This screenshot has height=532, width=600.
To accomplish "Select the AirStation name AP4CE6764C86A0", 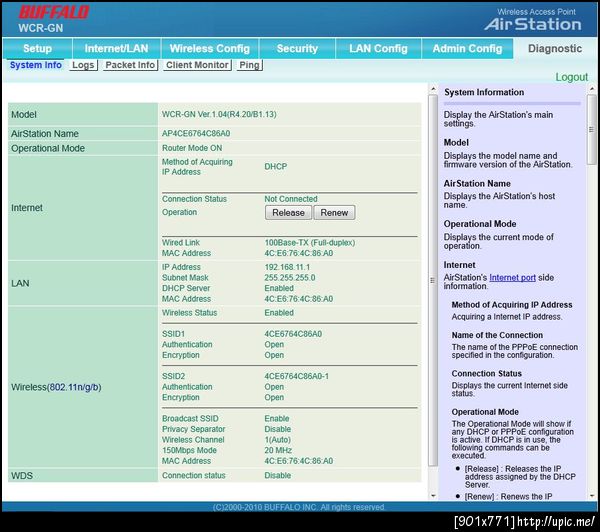I will tap(196, 134).
